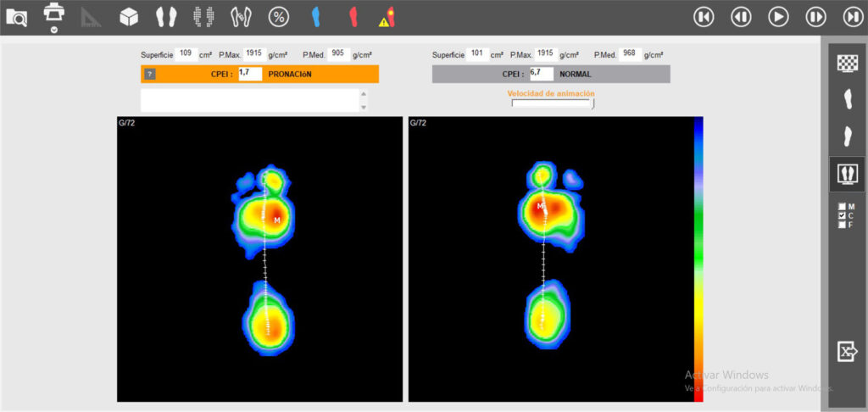The width and height of the screenshot is (868, 412).
Task: Open the 3D cube view
Action: [129, 16]
